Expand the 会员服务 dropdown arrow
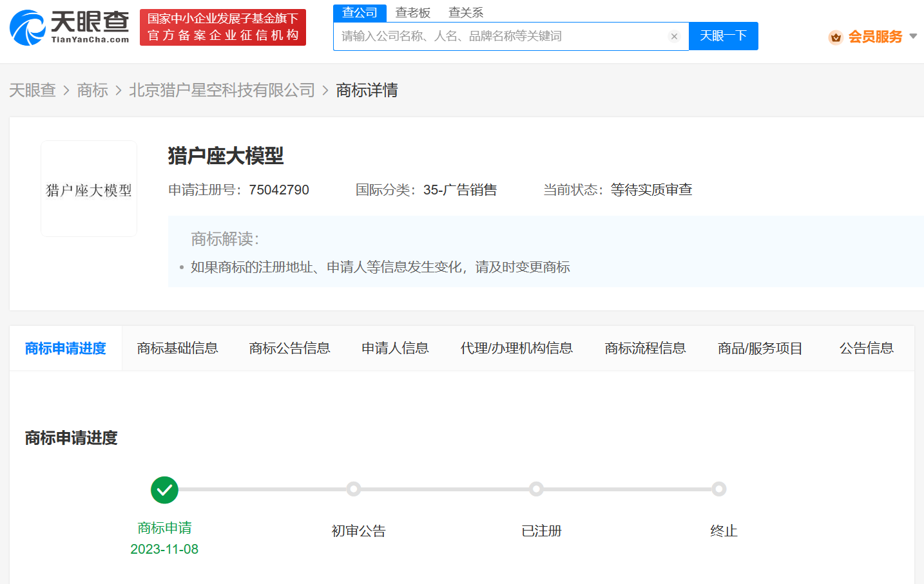 (913, 36)
